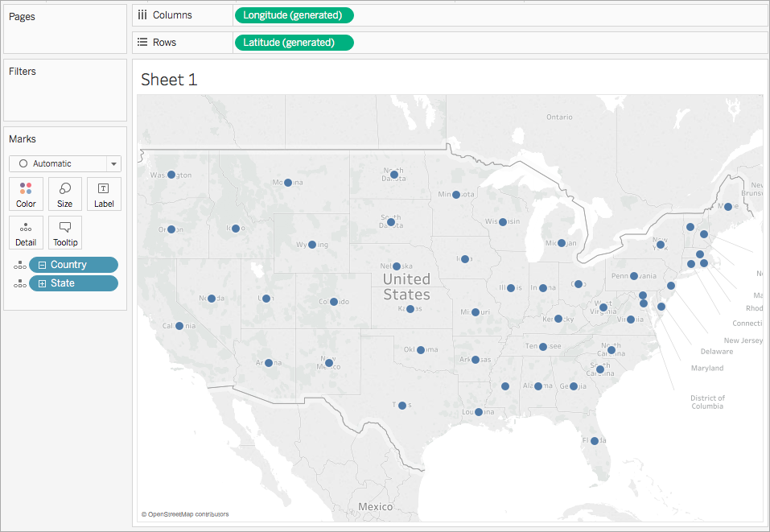Select the Latitude (generated) pill

[x=294, y=43]
